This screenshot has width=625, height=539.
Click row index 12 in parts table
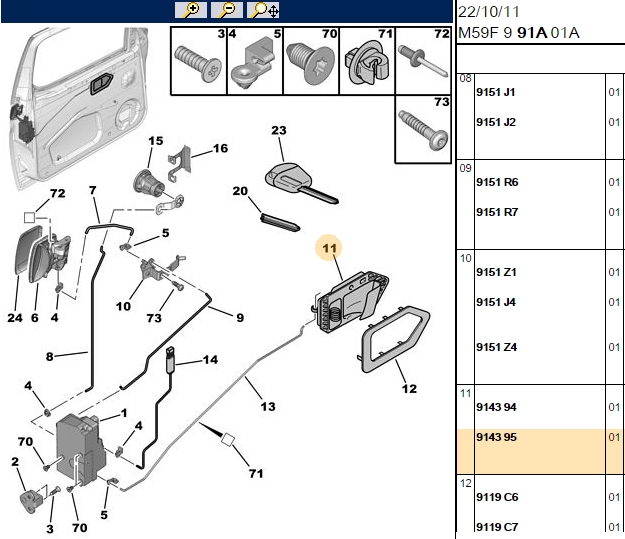(466, 484)
